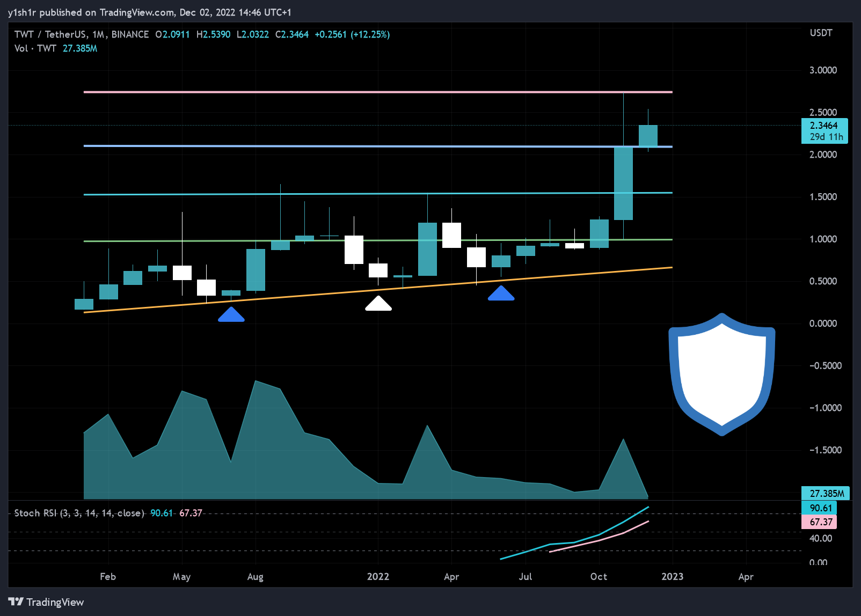Click the pink Stoch RSI value tag 67.37
This screenshot has height=616, width=861.
819,522
